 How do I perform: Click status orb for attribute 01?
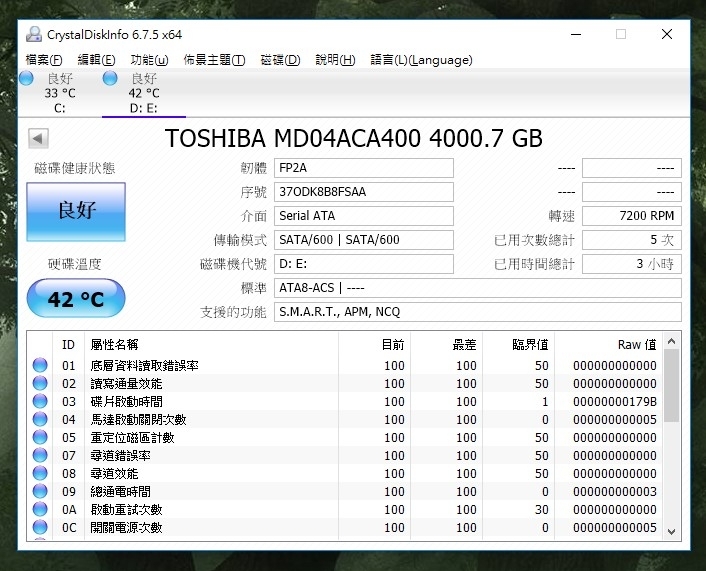40,365
